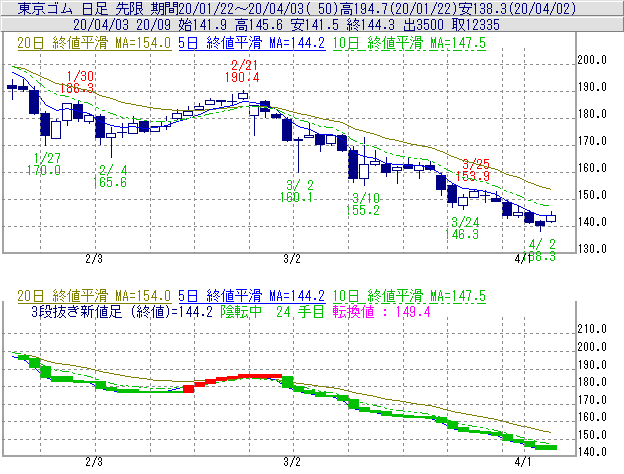Image resolution: width=624 pixels, height=474 pixels.
Task: Click the 5日 終値平滑 legend in lower chart
Action: point(252,296)
